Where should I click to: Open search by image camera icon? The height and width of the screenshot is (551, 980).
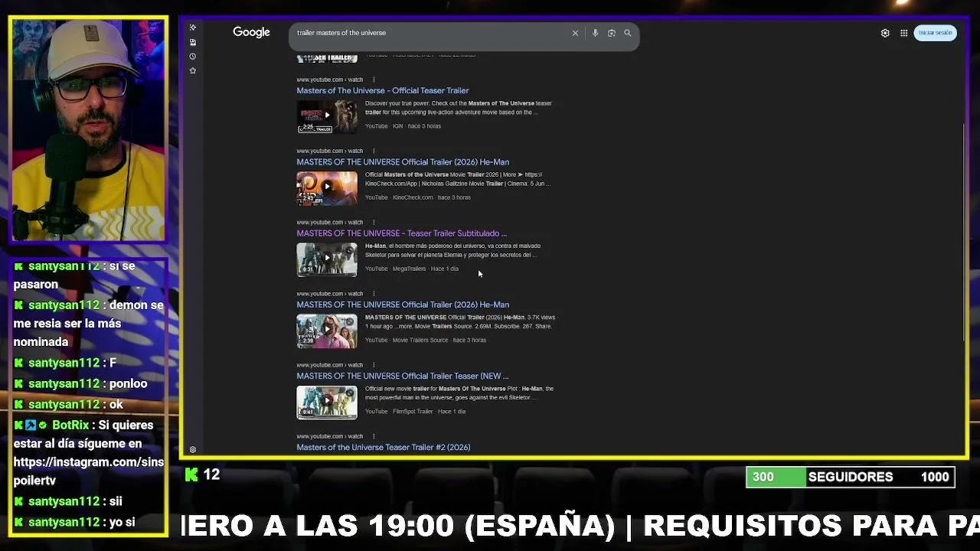(611, 33)
